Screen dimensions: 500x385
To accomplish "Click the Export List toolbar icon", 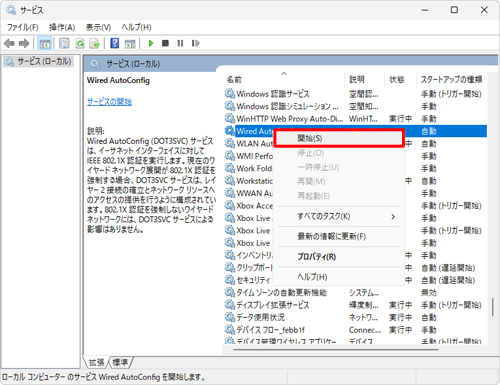I will 95,43.
